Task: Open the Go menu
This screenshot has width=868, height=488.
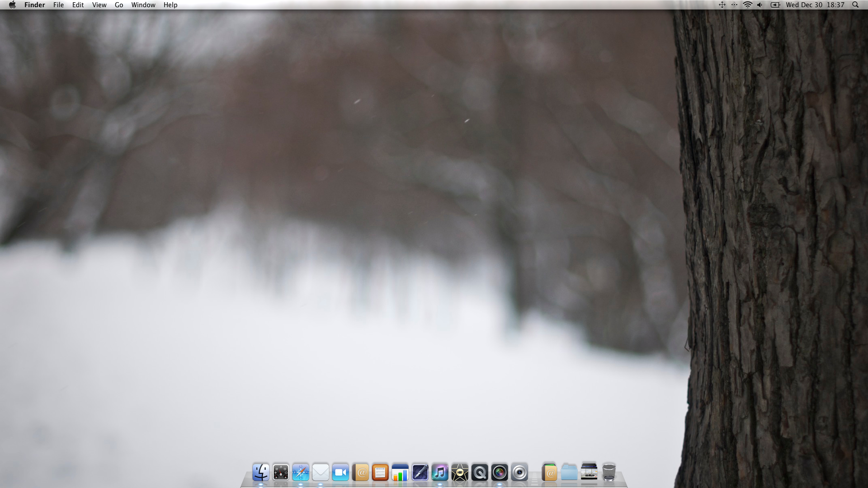Action: coord(119,5)
